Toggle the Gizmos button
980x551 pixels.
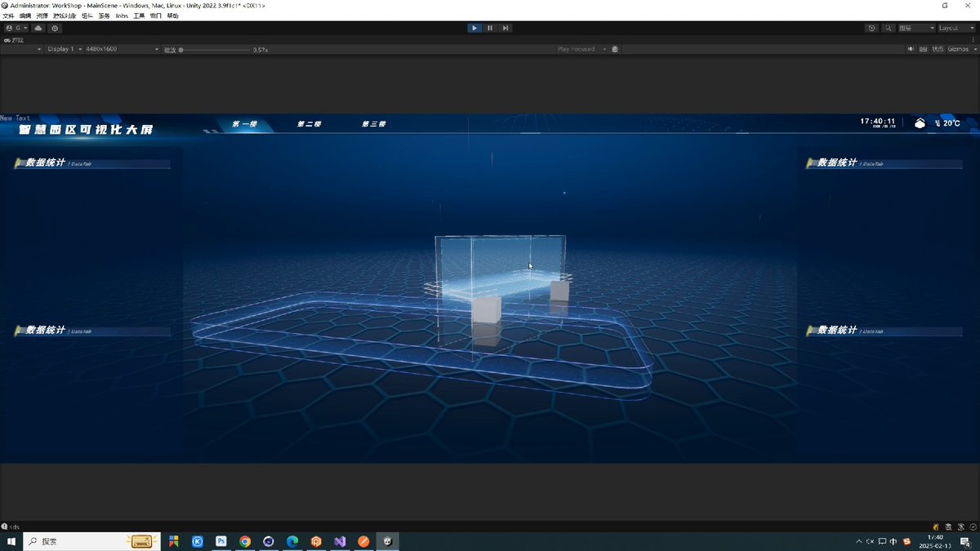(x=957, y=49)
